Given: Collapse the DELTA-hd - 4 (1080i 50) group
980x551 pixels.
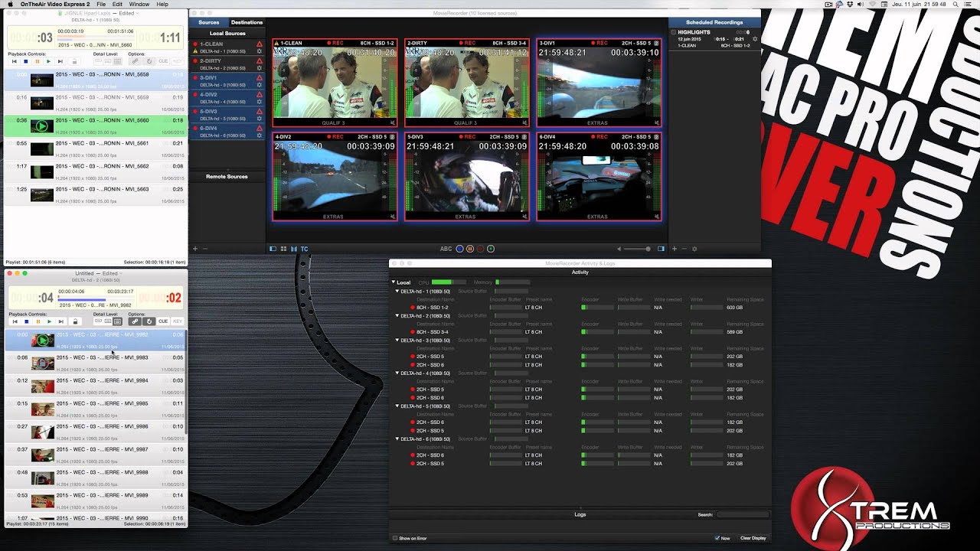Looking at the screenshot, I should pyautogui.click(x=397, y=373).
